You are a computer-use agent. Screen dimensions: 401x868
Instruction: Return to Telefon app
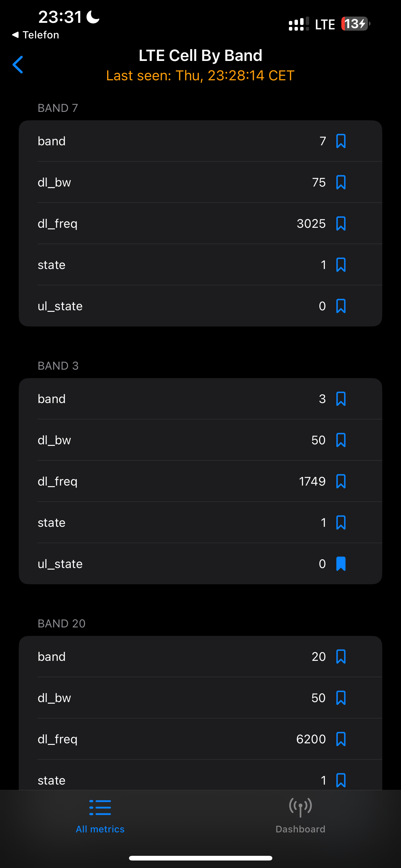coord(35,35)
